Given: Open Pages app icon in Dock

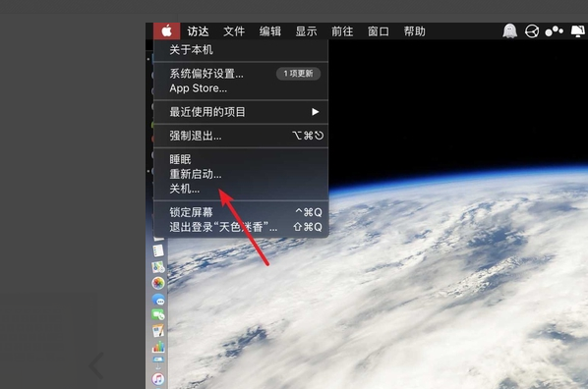Looking at the screenshot, I should point(158,330).
